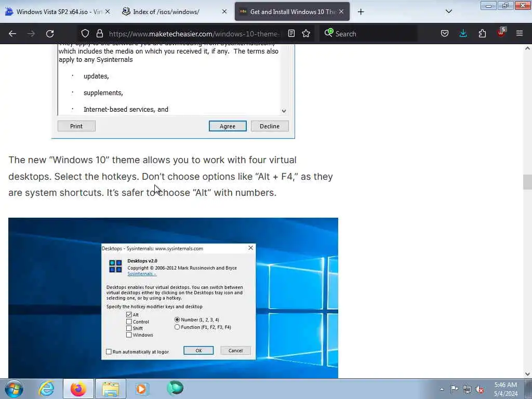List all tabs with the chevron dropdown
Image resolution: width=532 pixels, height=399 pixels.
click(448, 11)
